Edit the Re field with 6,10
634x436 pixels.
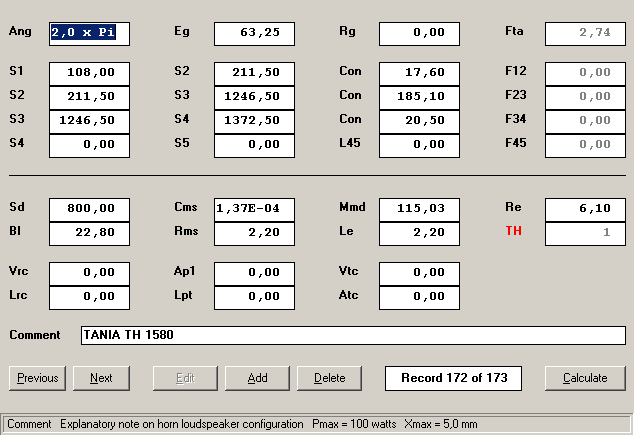[x=585, y=210]
